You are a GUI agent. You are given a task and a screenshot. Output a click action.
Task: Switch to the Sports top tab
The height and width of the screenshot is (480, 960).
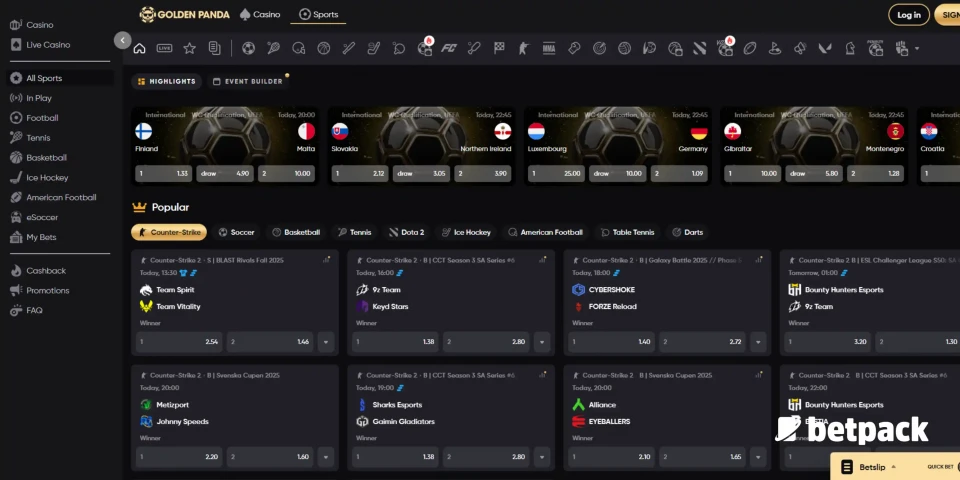tap(318, 14)
